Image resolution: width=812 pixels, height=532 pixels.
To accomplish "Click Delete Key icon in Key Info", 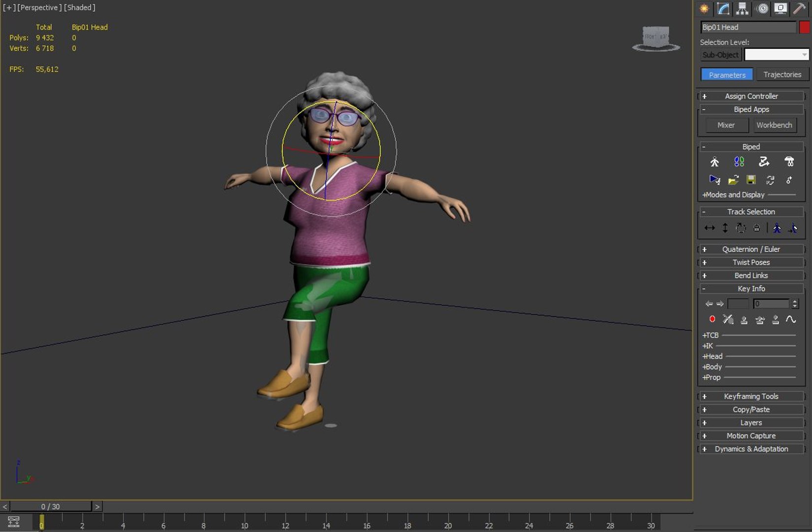I will coord(728,319).
